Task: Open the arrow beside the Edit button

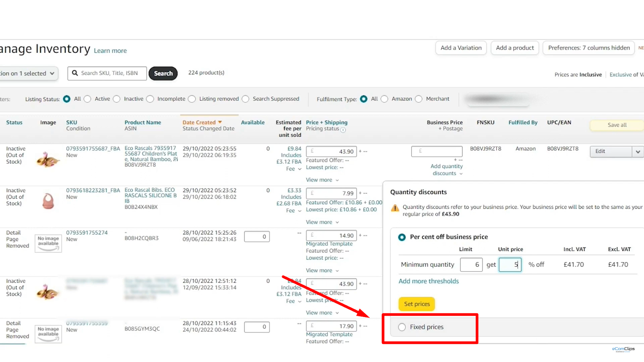Action: click(x=638, y=152)
